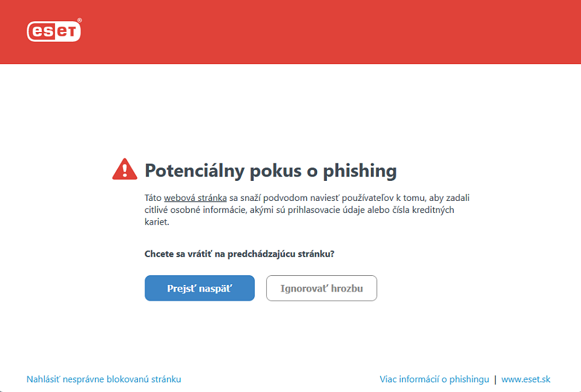Click the registered trademark symbol beside the ESET logo
This screenshot has width=581, height=392.
(80, 20)
